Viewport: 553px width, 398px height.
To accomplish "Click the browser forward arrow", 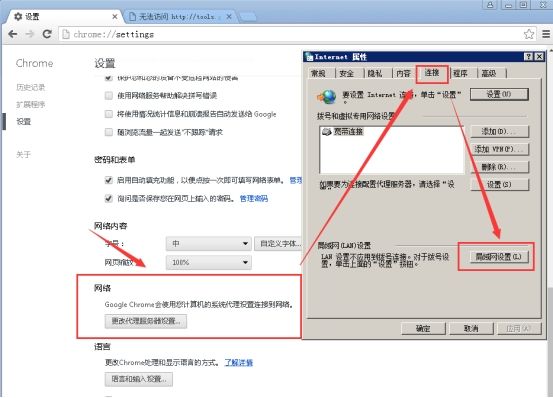I will pyautogui.click(x=30, y=34).
